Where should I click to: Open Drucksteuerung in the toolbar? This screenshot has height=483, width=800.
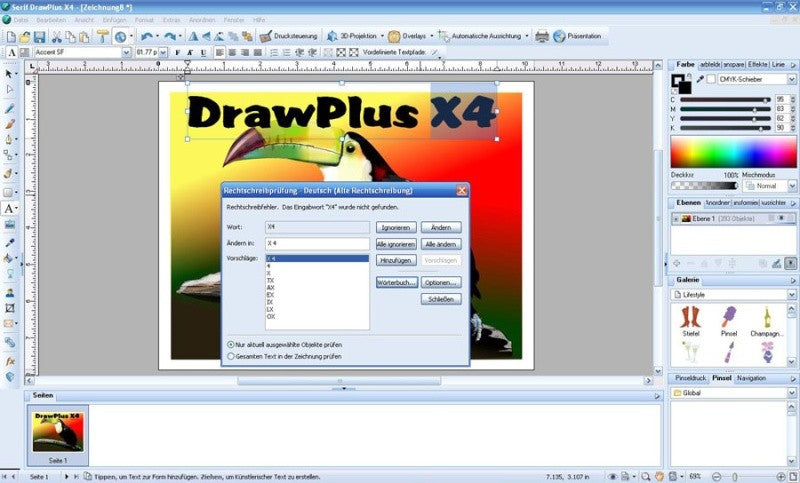coord(288,36)
